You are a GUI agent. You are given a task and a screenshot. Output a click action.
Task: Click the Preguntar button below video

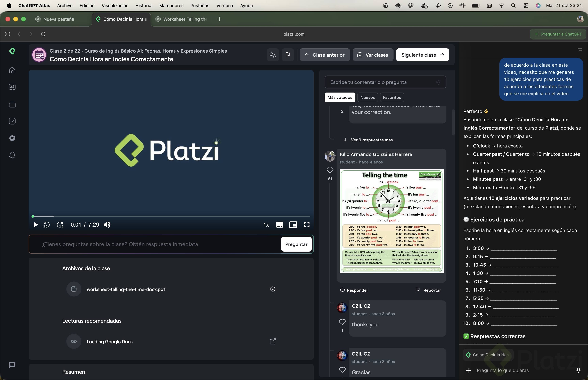296,244
